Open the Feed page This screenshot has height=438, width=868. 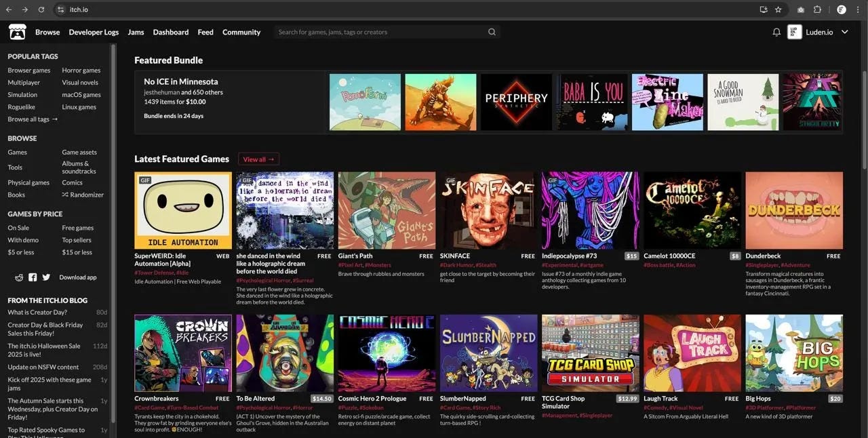[x=205, y=32]
